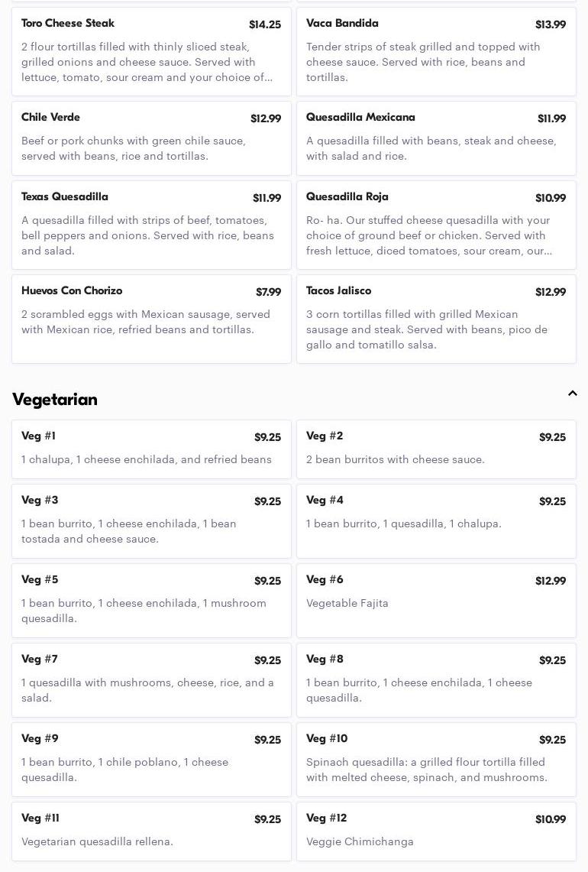Choose the Chile Verde dish card

pos(151,138)
